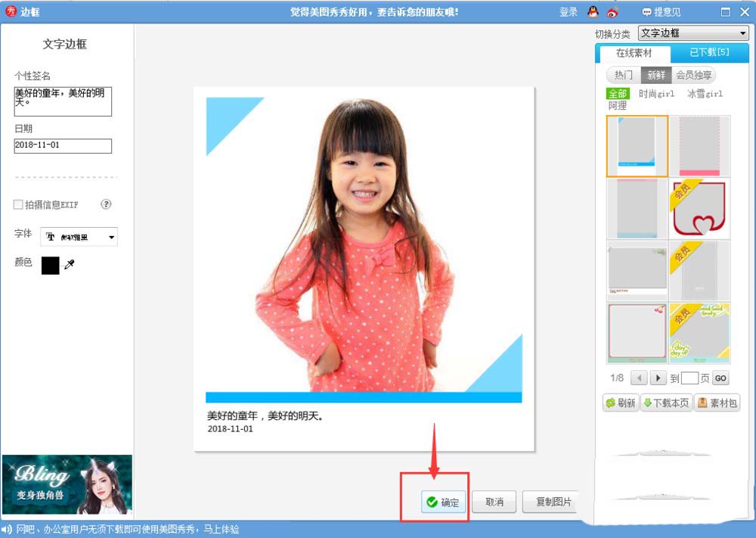Click the QQ penguin login icon
The height and width of the screenshot is (538, 756).
593,12
